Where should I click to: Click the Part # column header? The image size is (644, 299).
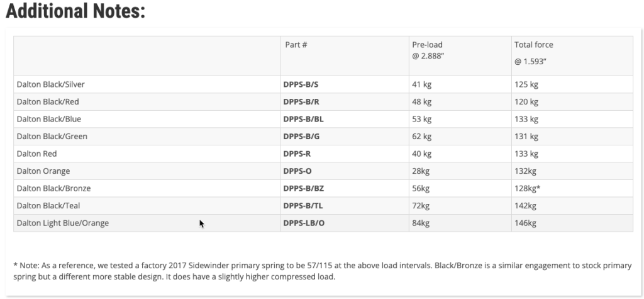point(296,45)
